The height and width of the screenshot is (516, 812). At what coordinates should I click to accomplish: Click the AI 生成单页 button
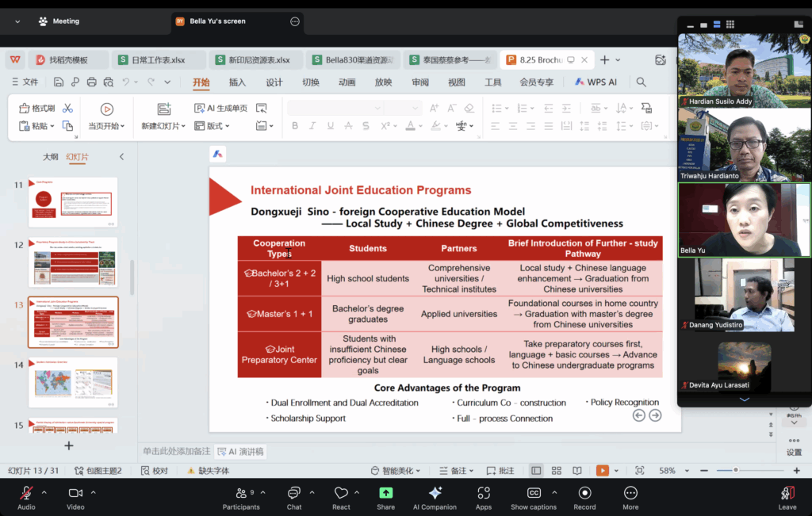221,109
